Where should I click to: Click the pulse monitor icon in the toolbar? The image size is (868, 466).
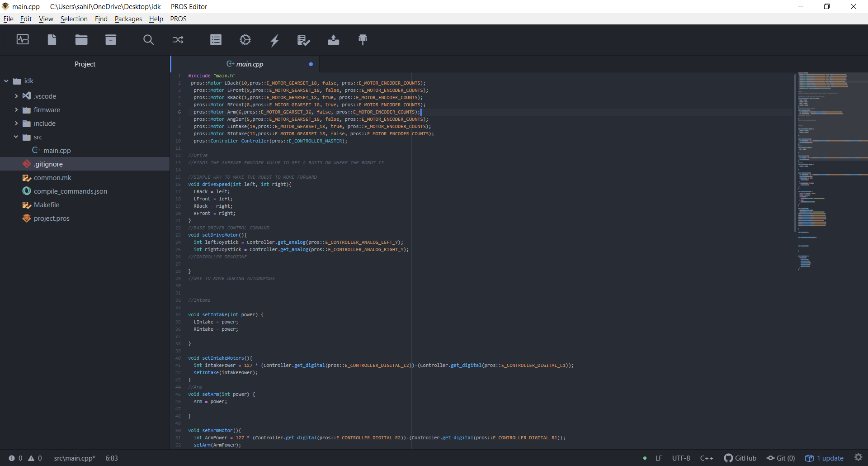pos(23,40)
